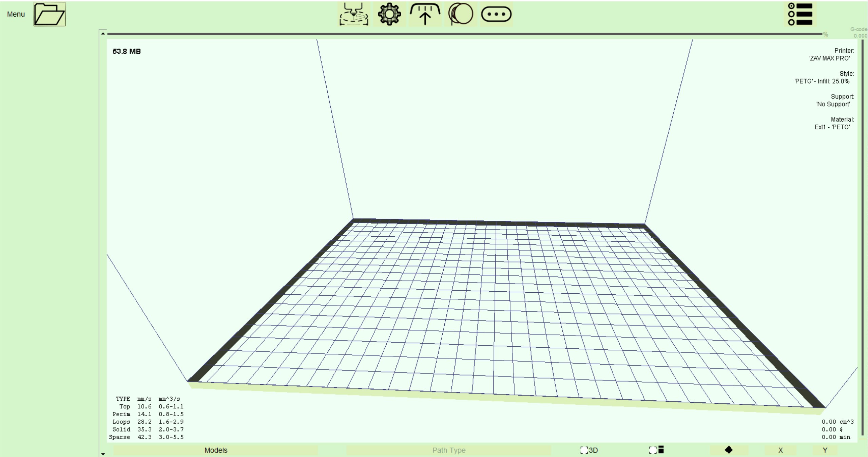Switch to the Y axis view
The width and height of the screenshot is (868, 457).
[825, 450]
